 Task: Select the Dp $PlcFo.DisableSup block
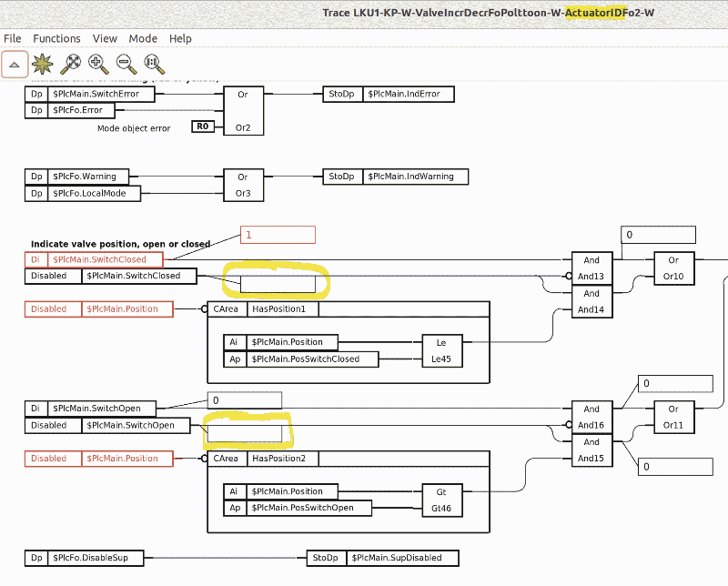tap(84, 558)
